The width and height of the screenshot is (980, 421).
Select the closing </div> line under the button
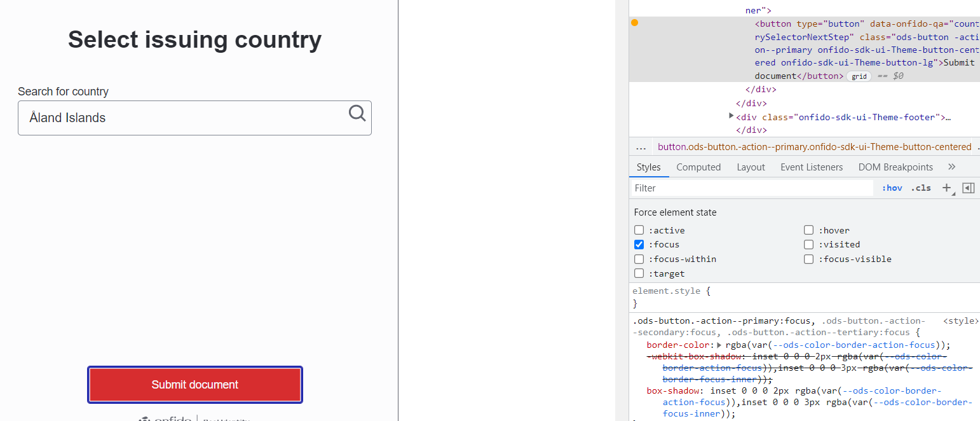761,90
